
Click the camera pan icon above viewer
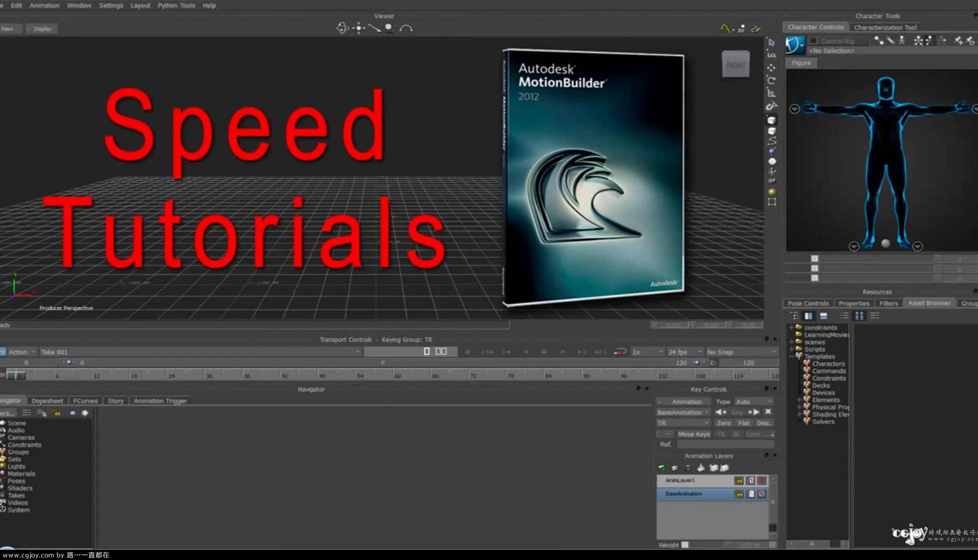coord(359,28)
